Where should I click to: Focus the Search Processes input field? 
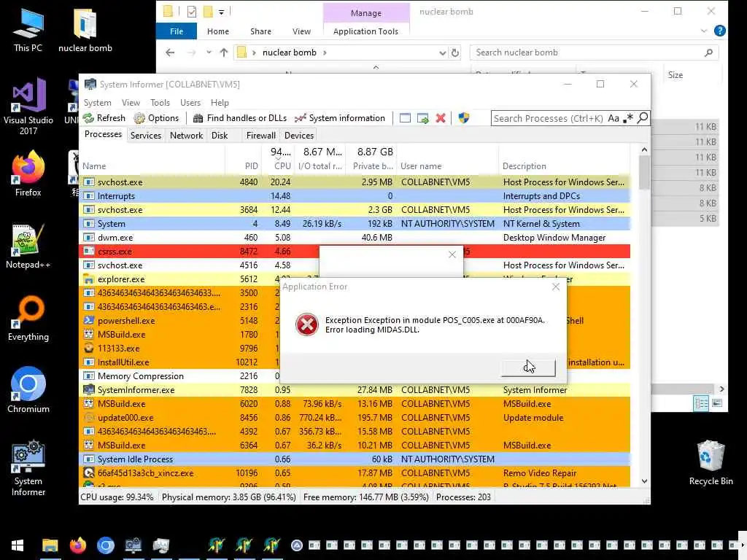(549, 118)
